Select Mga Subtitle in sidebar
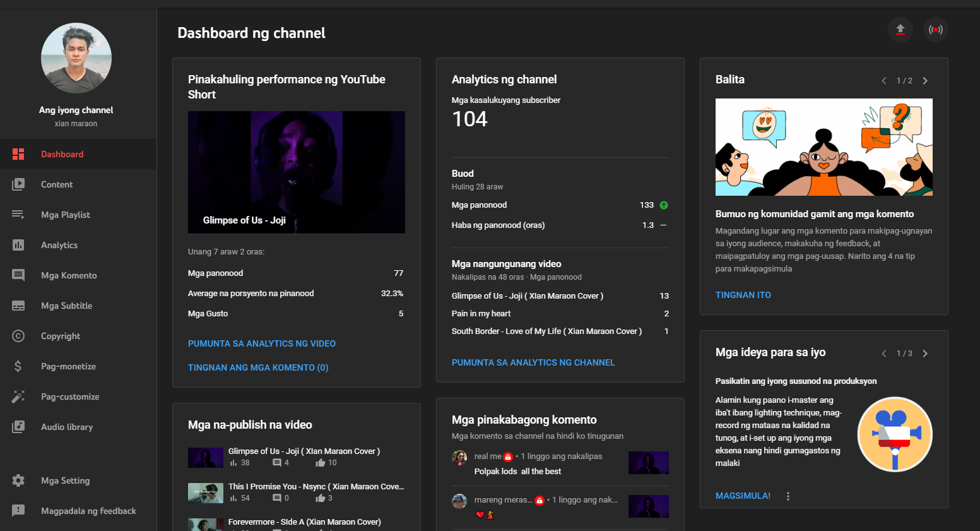Viewport: 980px width, 531px height. [x=66, y=306]
